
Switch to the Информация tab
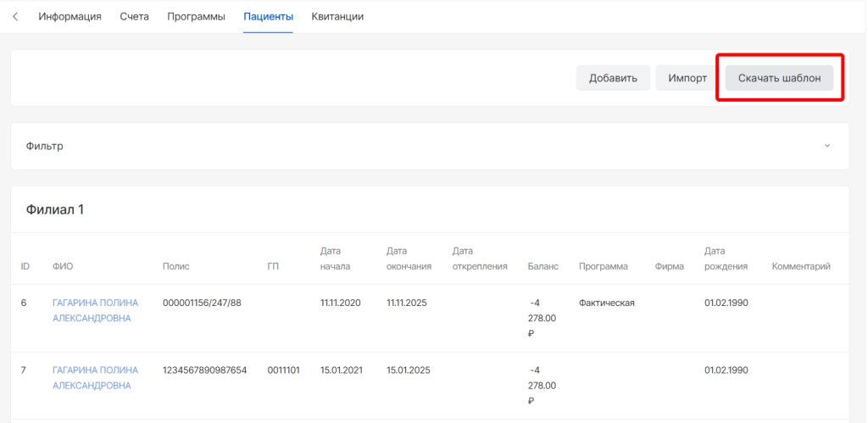(70, 17)
